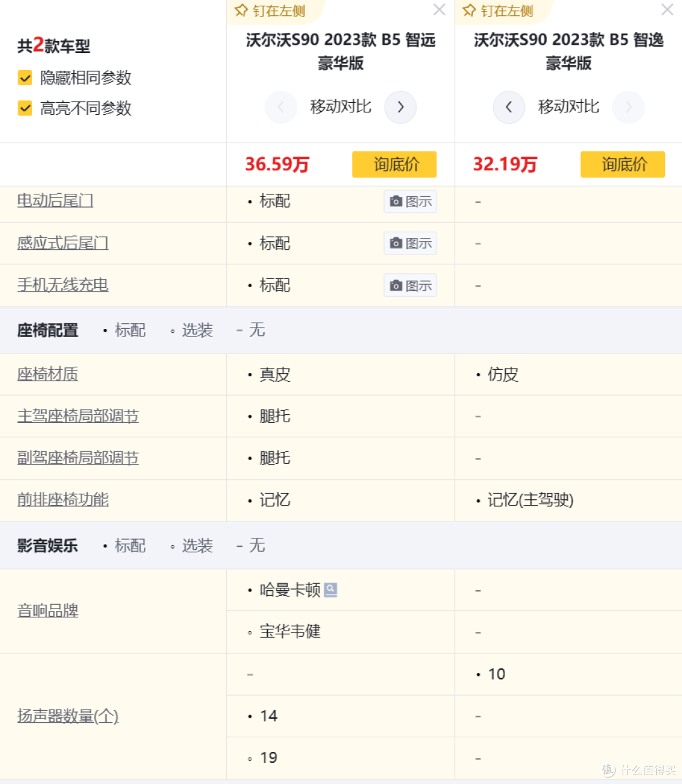Image resolution: width=682 pixels, height=784 pixels.
Task: Click 询底价 for the 32.19万 model
Action: (x=623, y=164)
